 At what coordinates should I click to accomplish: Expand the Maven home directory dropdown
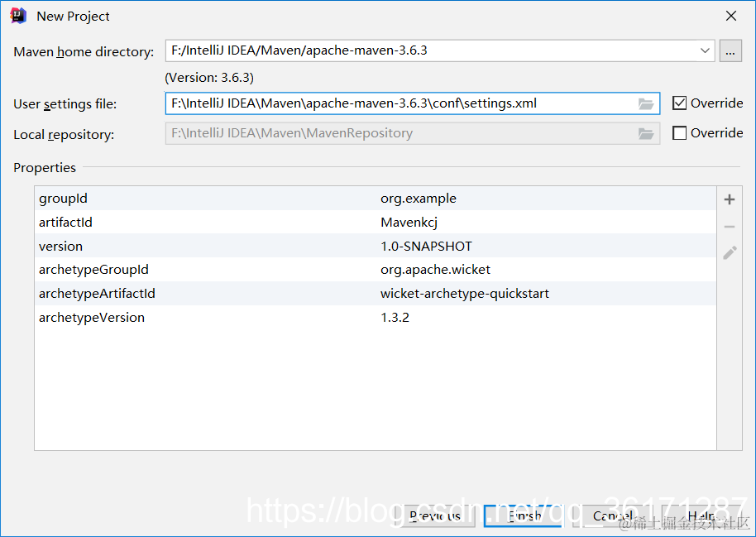point(705,50)
